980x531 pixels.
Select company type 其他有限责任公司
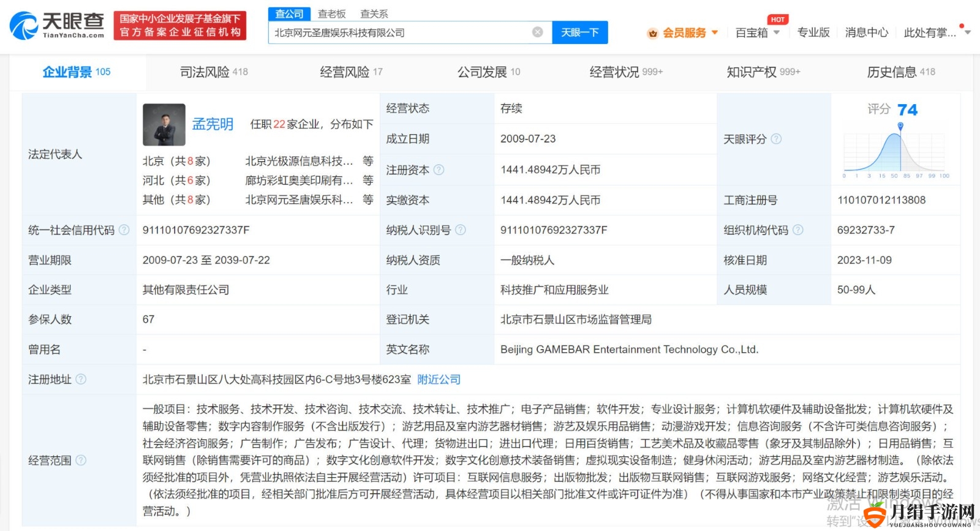click(x=186, y=290)
